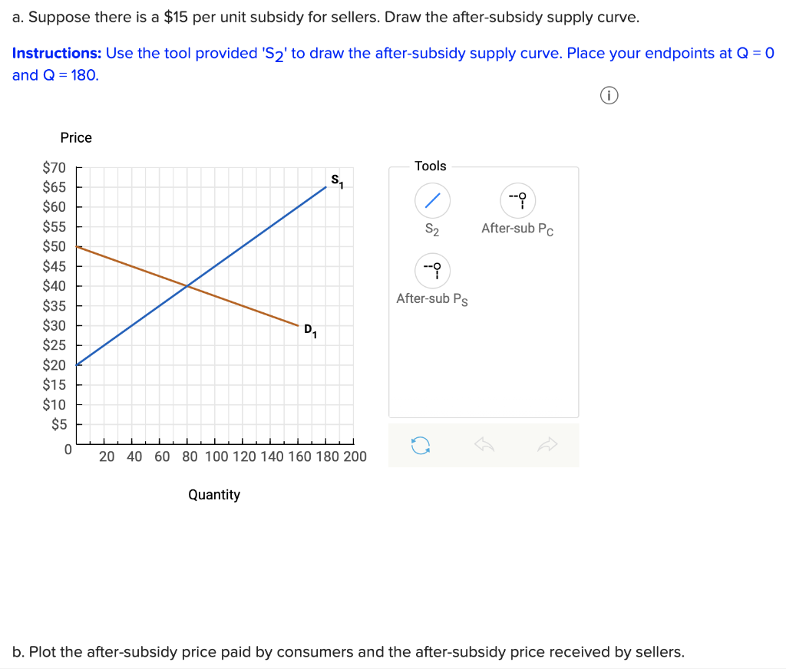The height and width of the screenshot is (672, 786).
Task: Click the Tools panel header
Action: pos(431,166)
